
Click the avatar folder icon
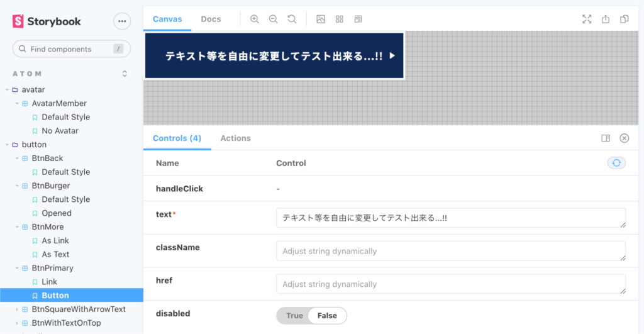tap(15, 89)
